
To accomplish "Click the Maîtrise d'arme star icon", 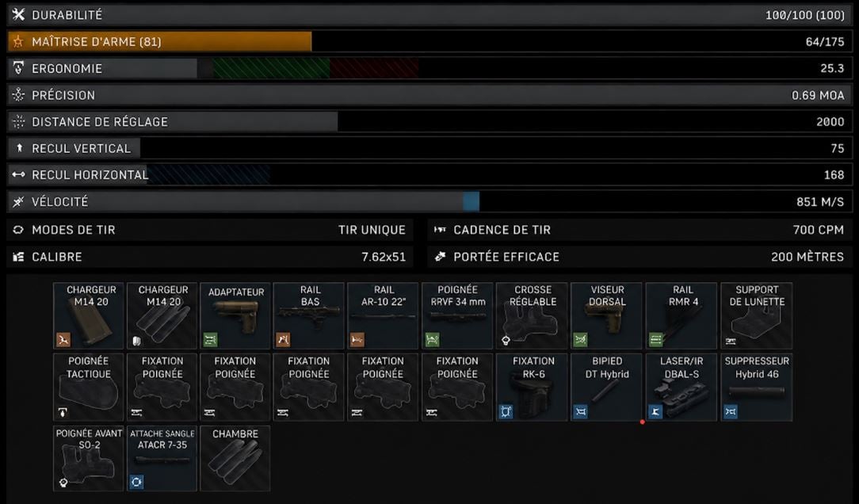I will [x=19, y=42].
